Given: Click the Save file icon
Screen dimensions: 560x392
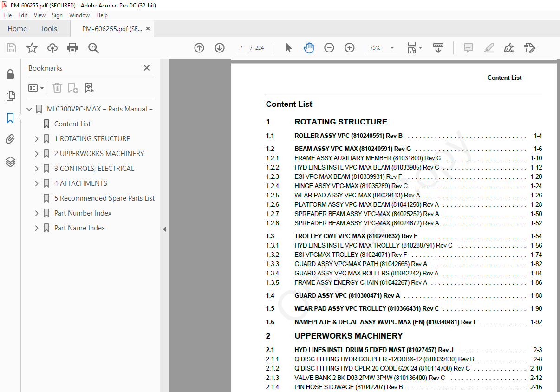Looking at the screenshot, I should click(x=12, y=48).
